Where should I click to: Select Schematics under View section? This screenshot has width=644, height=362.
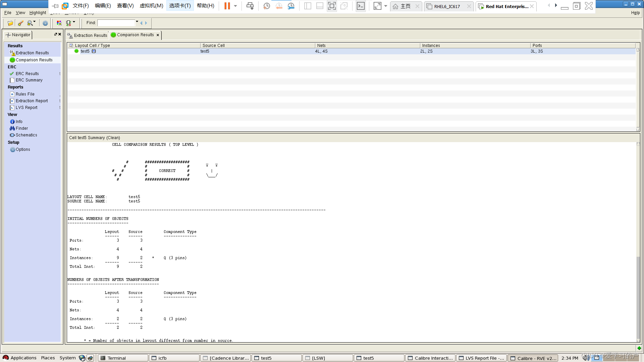(x=26, y=135)
